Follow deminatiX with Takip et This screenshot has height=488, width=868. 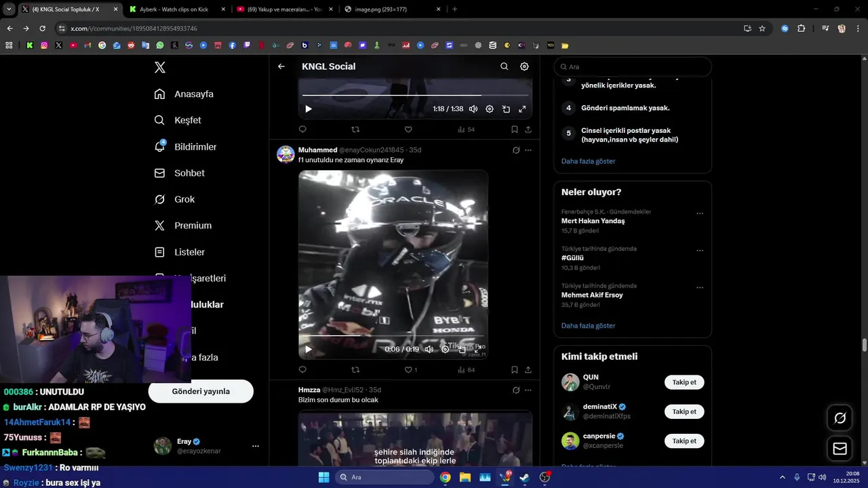(684, 411)
